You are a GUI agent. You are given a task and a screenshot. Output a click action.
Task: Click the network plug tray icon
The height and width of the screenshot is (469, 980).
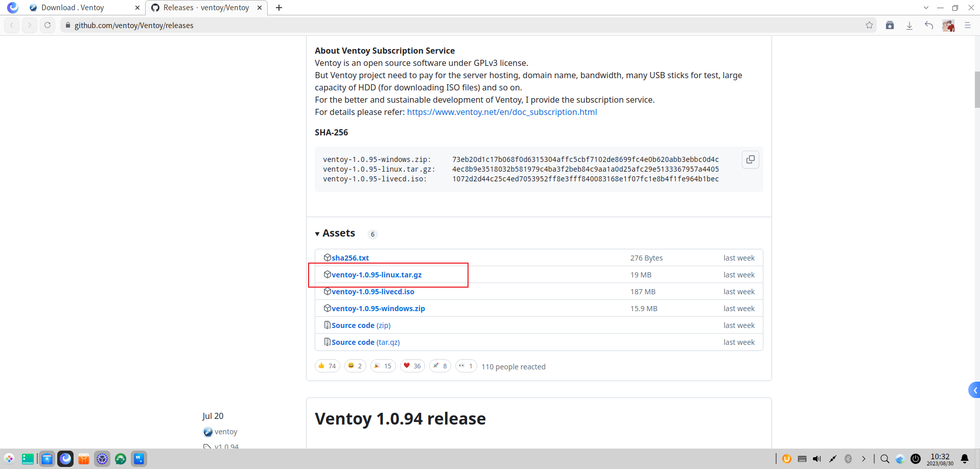point(833,459)
